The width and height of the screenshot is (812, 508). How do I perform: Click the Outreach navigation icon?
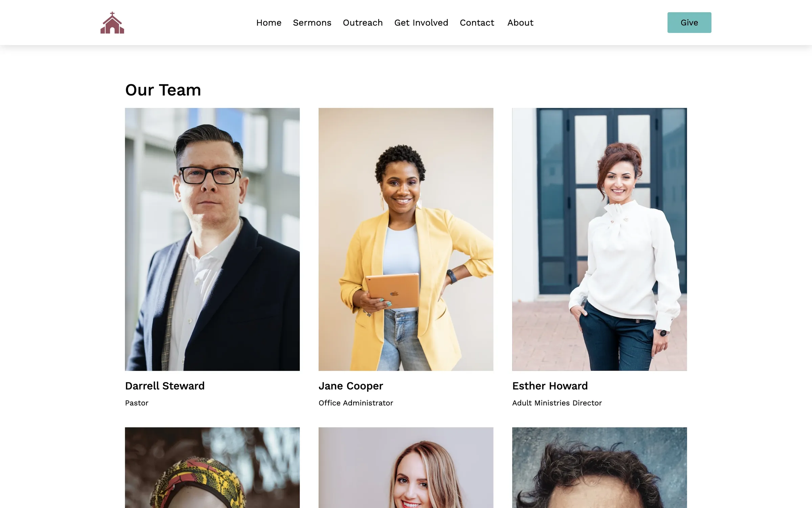pyautogui.click(x=362, y=22)
